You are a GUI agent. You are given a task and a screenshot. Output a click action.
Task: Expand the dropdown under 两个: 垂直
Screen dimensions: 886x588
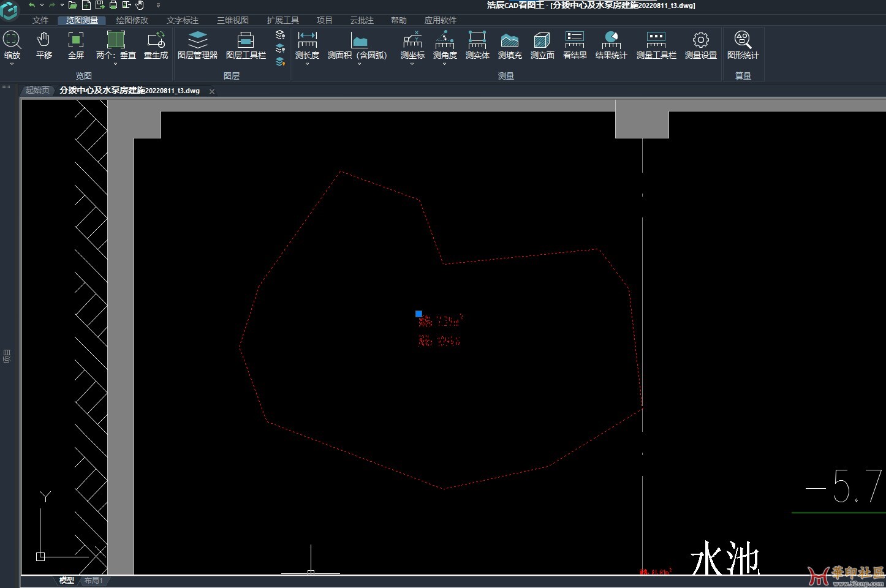click(115, 64)
